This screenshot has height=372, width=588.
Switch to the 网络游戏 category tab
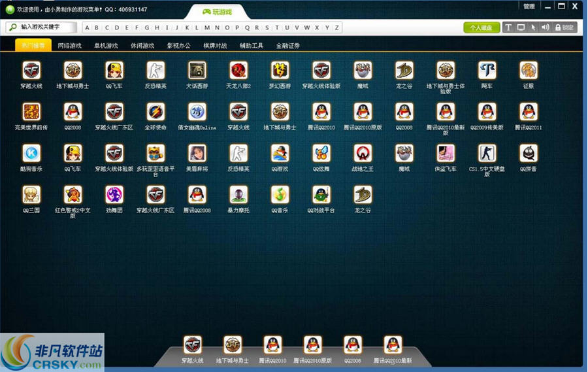tap(69, 46)
